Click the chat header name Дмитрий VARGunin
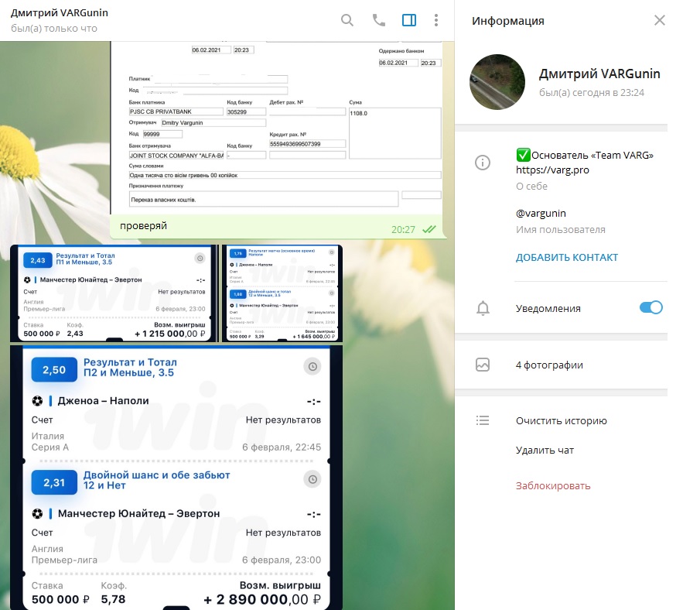Viewport: 700px width, 610px height. pyautogui.click(x=60, y=12)
